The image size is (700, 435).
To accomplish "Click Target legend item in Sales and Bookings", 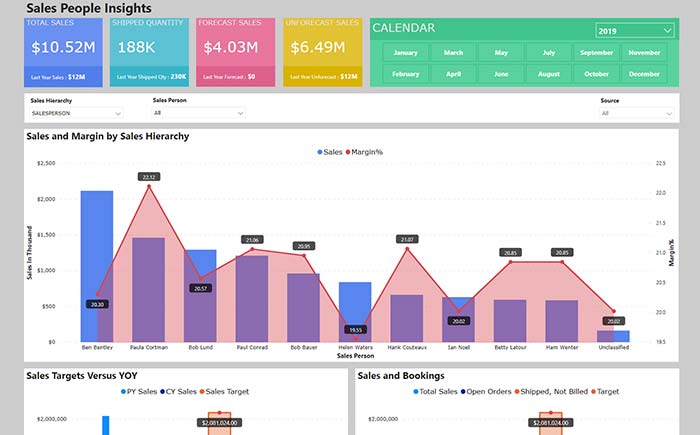I will (x=605, y=392).
